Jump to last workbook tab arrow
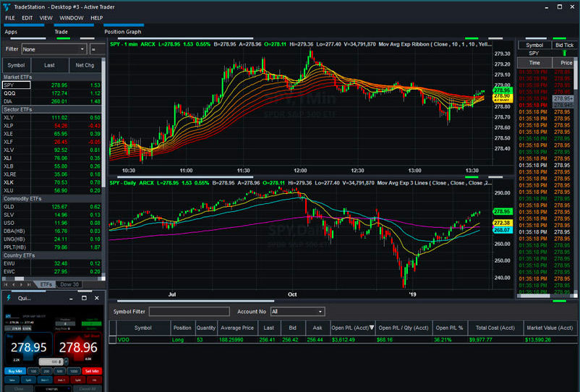This screenshot has height=392, width=580. coord(29,284)
